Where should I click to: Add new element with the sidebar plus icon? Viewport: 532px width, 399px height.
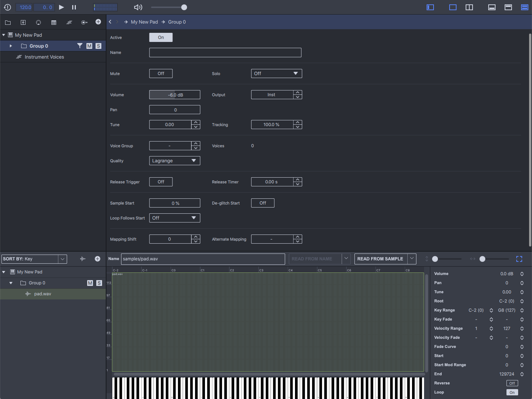(x=98, y=22)
